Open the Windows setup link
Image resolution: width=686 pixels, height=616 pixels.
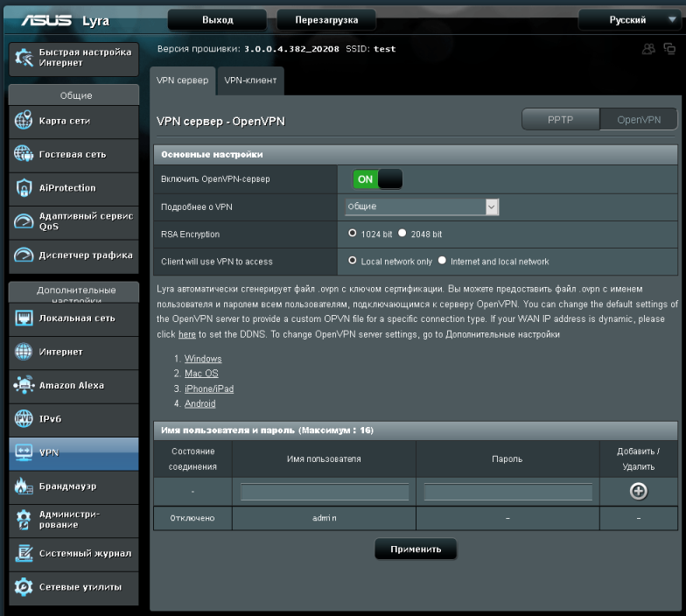point(203,359)
